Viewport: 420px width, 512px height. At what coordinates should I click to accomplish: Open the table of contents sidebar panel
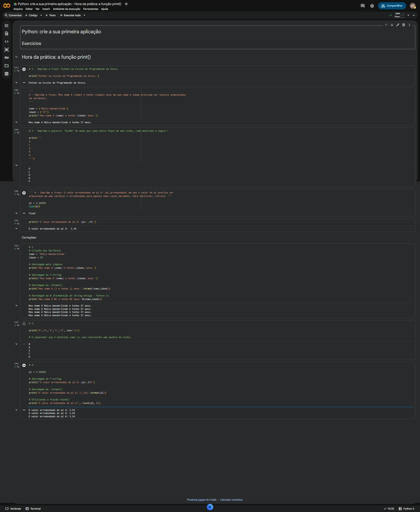[x=7, y=26]
